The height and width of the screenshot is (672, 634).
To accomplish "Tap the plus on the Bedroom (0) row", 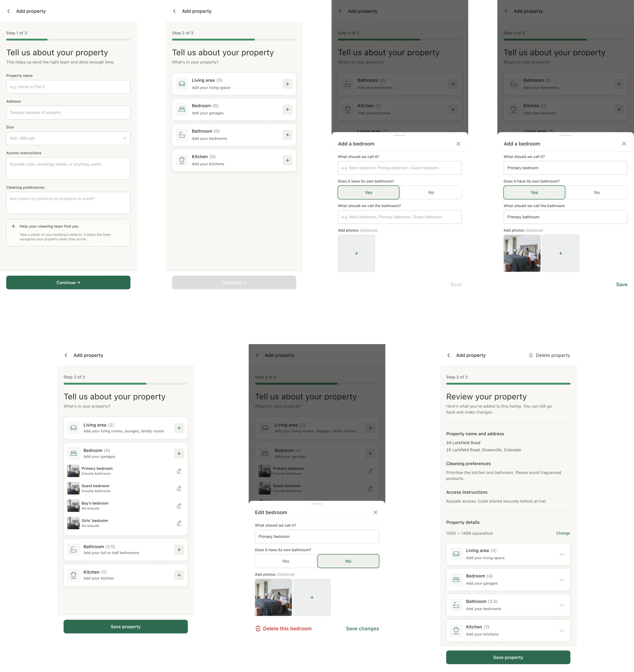I will (x=287, y=109).
